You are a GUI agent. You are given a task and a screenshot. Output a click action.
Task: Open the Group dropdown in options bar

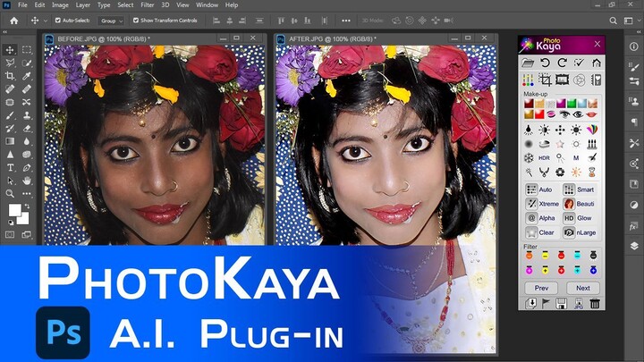point(111,21)
